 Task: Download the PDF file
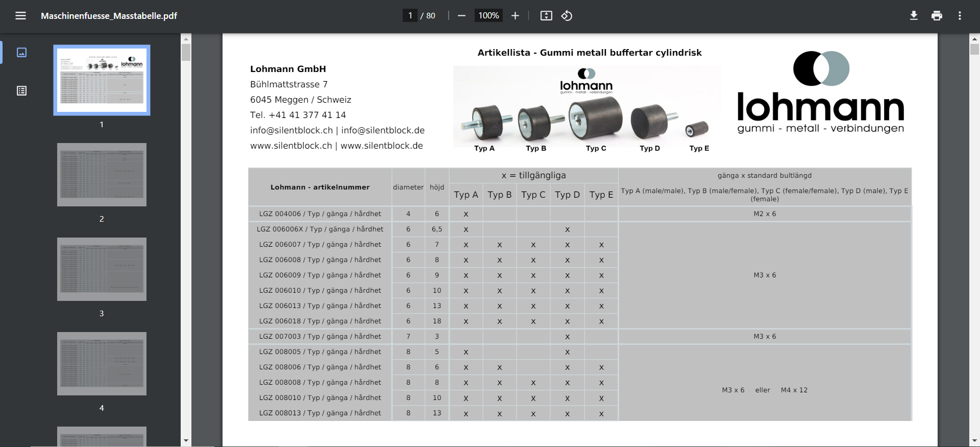tap(914, 16)
